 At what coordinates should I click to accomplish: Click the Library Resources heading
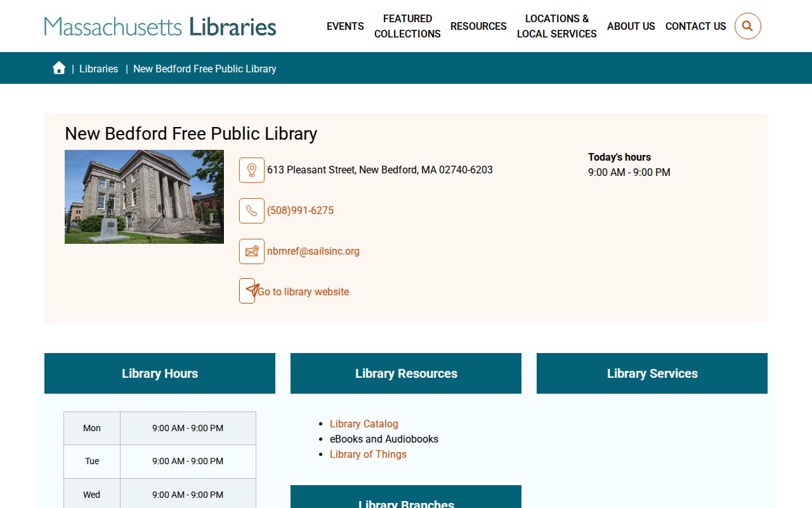(x=406, y=373)
